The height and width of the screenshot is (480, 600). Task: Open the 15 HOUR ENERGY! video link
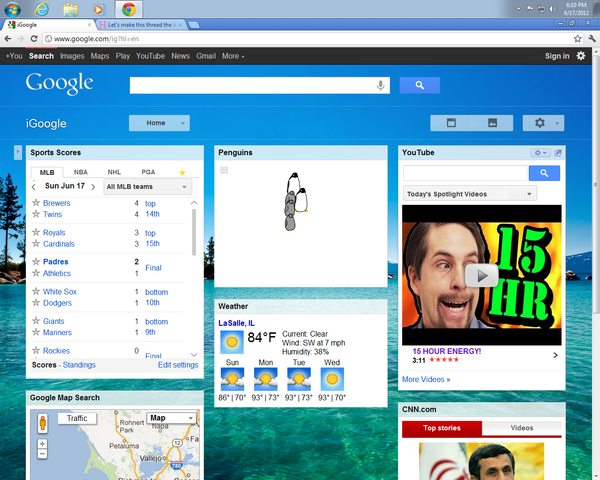(x=447, y=351)
